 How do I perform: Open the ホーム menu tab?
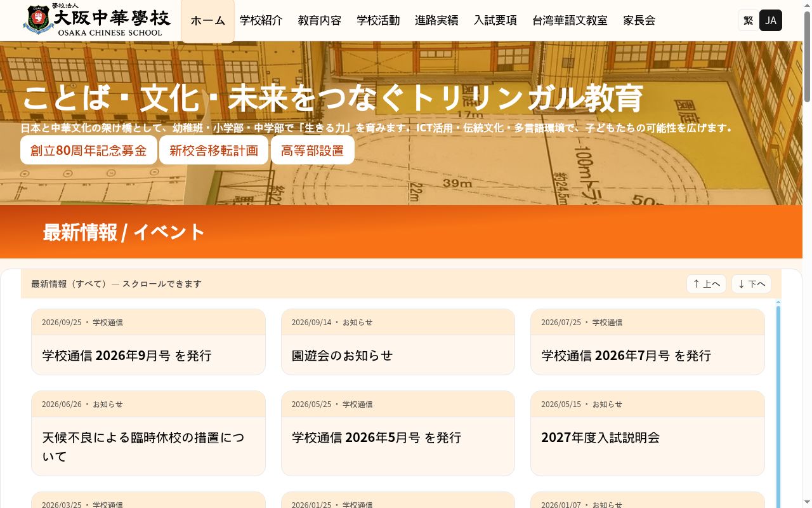click(x=207, y=20)
